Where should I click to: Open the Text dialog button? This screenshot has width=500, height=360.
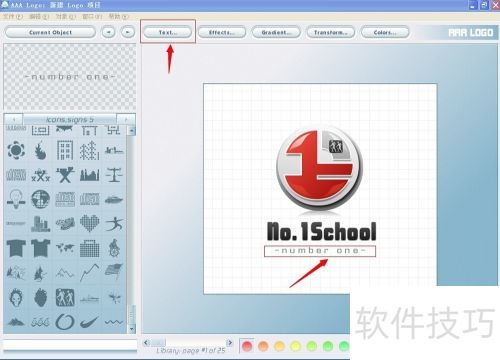coord(168,32)
